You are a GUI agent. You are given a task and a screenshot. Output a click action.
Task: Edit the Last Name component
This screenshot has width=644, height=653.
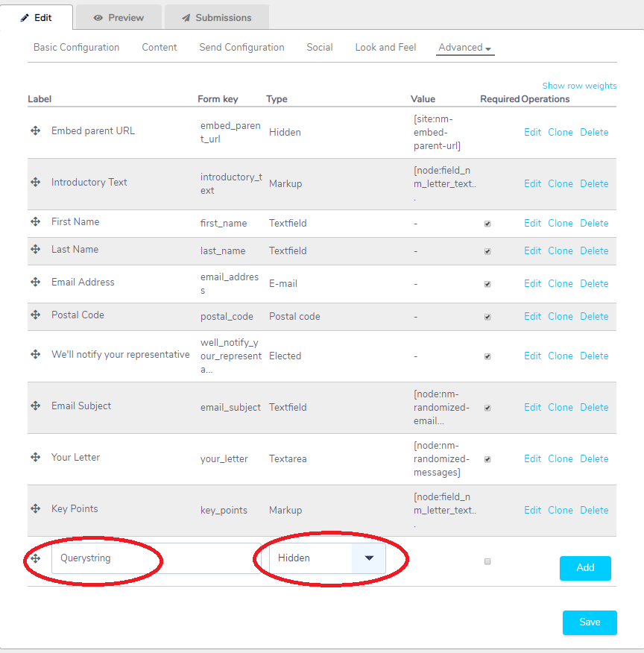point(532,250)
